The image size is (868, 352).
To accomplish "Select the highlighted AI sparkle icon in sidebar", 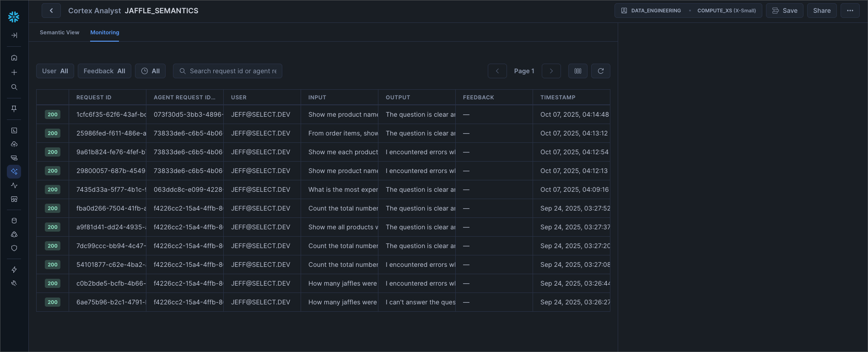I will point(14,172).
